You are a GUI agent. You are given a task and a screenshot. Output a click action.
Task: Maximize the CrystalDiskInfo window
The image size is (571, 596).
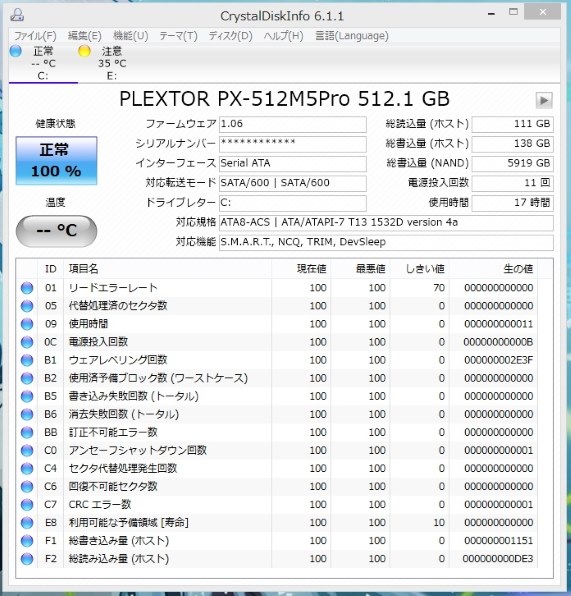[513, 12]
